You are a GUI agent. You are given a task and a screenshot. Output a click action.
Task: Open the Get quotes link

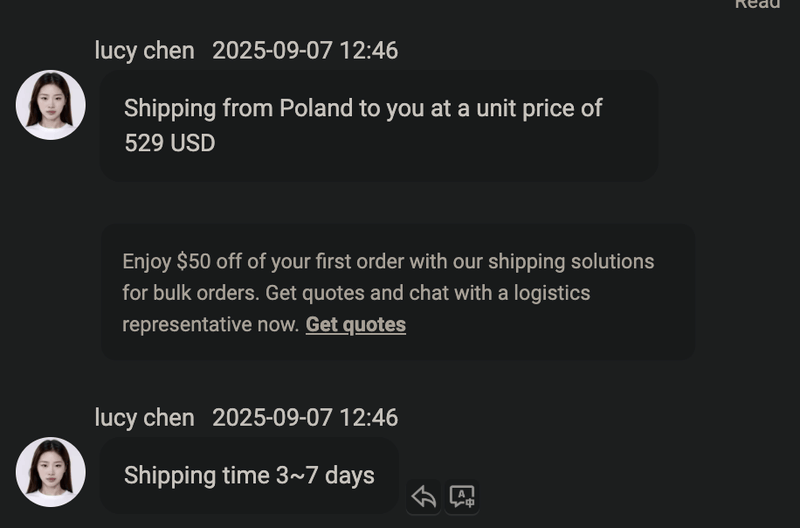[355, 324]
